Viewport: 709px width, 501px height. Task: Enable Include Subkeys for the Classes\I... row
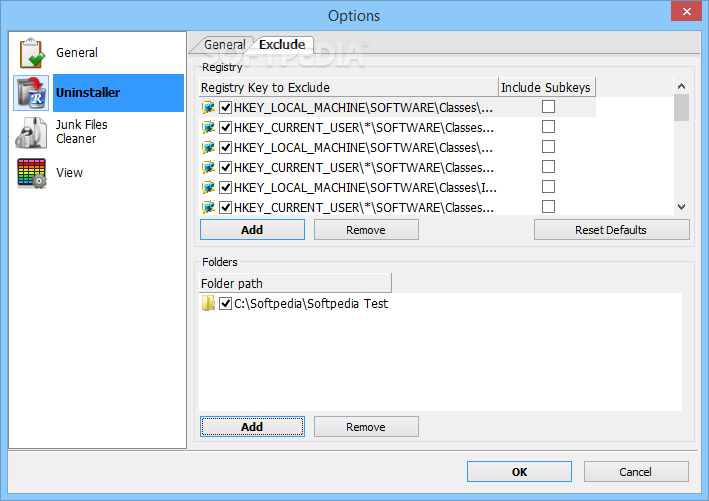click(x=548, y=186)
